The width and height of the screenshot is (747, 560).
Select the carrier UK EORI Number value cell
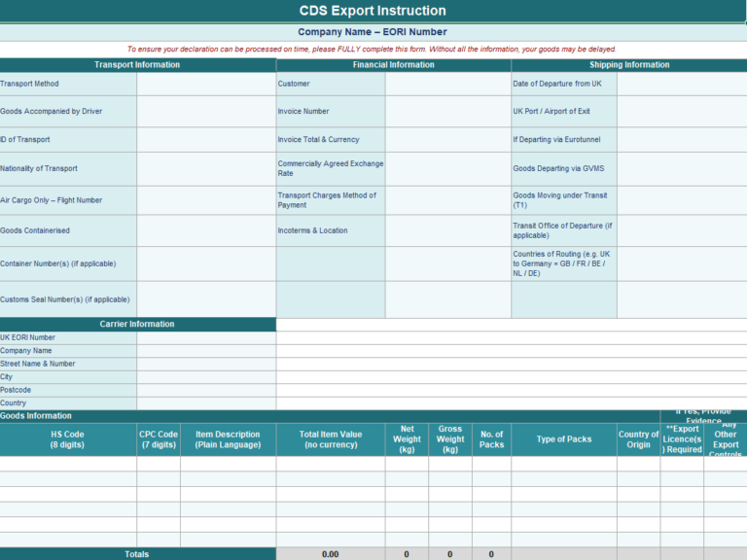(206, 337)
